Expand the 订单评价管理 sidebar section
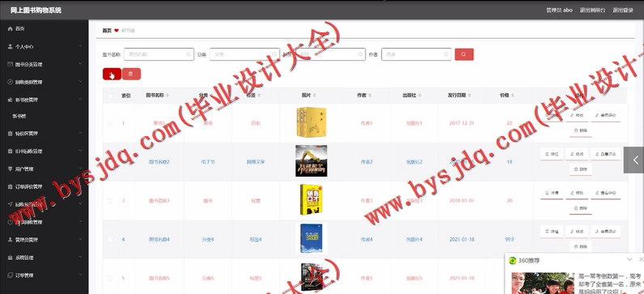 [81, 186]
